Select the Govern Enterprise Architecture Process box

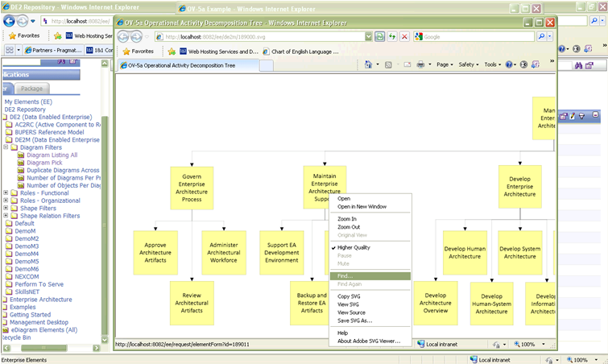(x=192, y=188)
